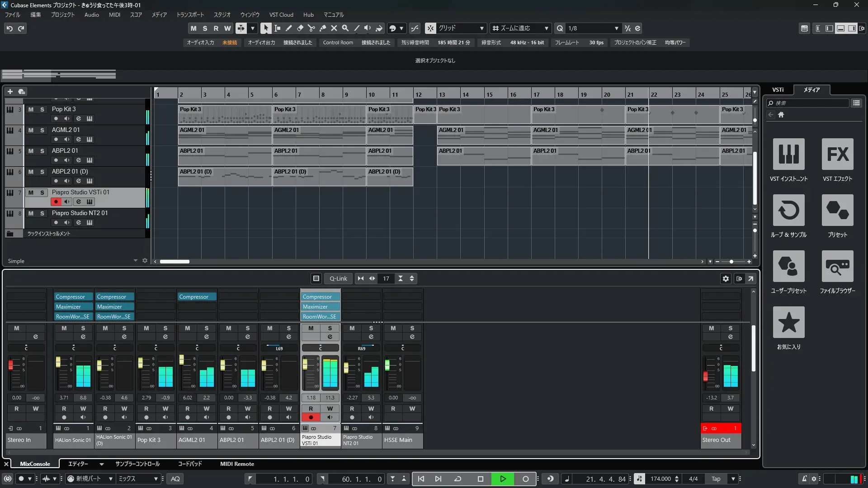Click the Q-Link button in MixConsole
Viewport: 868px width, 488px height.
(338, 279)
